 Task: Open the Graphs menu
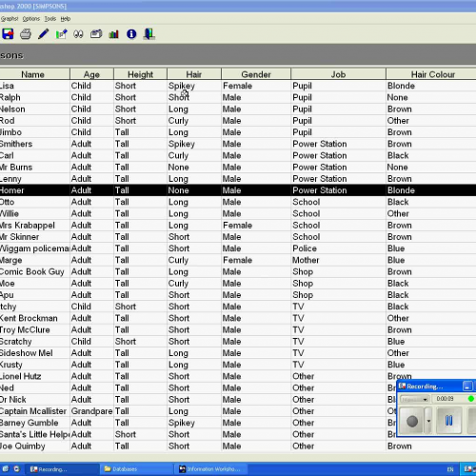10,19
